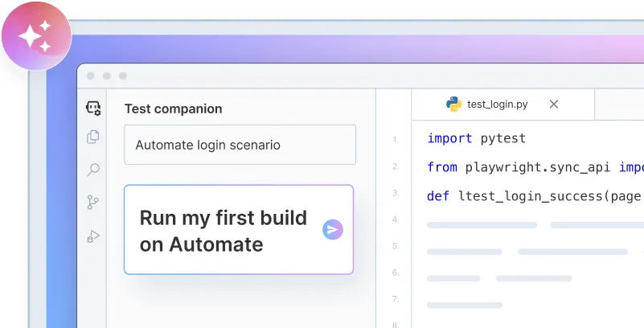
Task: Open the source control branch icon
Action: (x=92, y=203)
